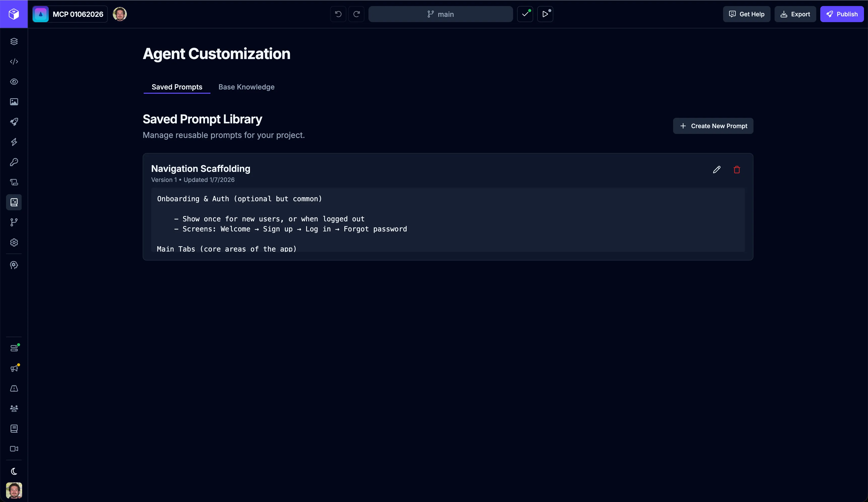Image resolution: width=868 pixels, height=502 pixels.
Task: Open the main branch selector
Action: (440, 14)
